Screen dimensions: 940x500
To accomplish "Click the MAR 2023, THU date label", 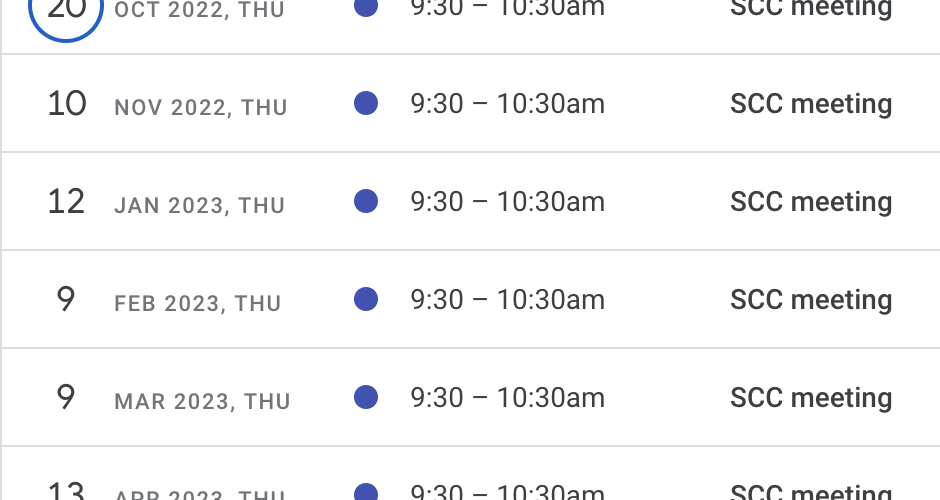I will [203, 401].
